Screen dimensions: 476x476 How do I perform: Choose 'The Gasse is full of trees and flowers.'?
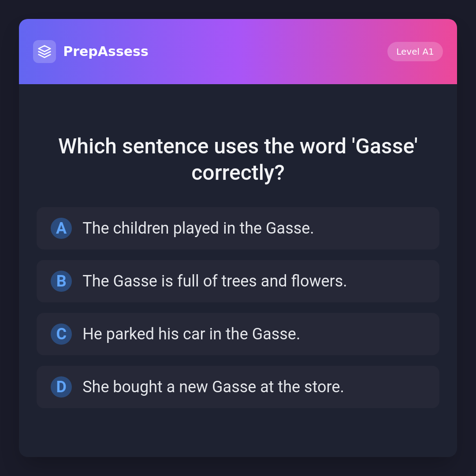click(x=215, y=281)
